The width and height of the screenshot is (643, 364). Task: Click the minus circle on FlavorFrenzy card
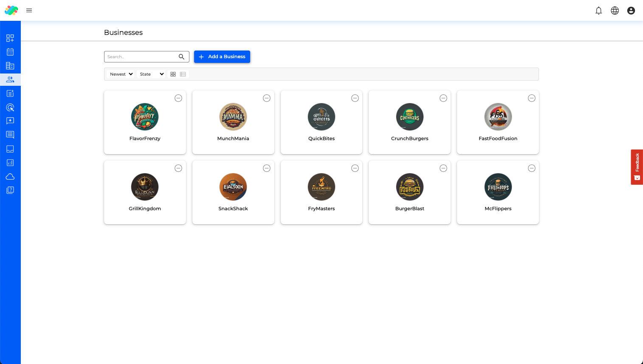tap(178, 98)
